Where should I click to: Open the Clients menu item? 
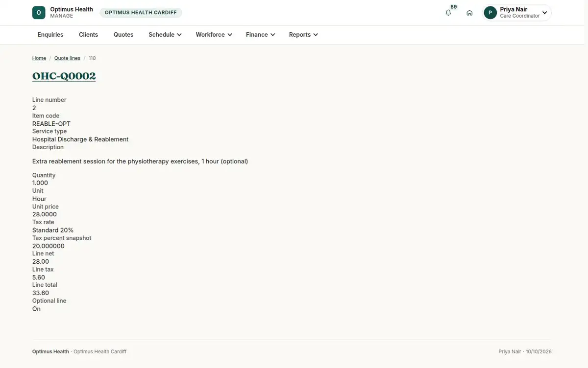89,35
